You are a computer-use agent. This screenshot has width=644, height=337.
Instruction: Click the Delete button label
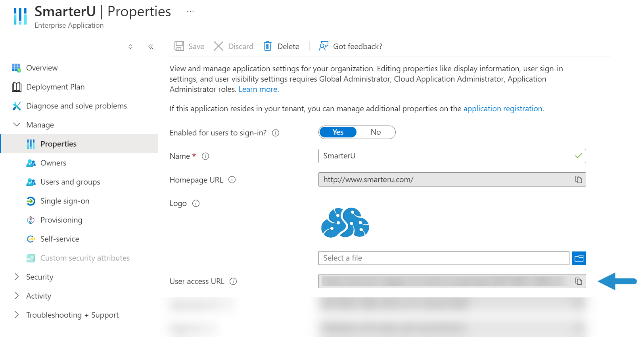tap(288, 46)
